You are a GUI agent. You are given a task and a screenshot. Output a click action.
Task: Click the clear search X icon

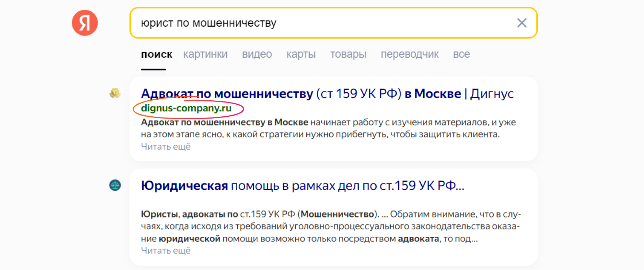[x=521, y=23]
